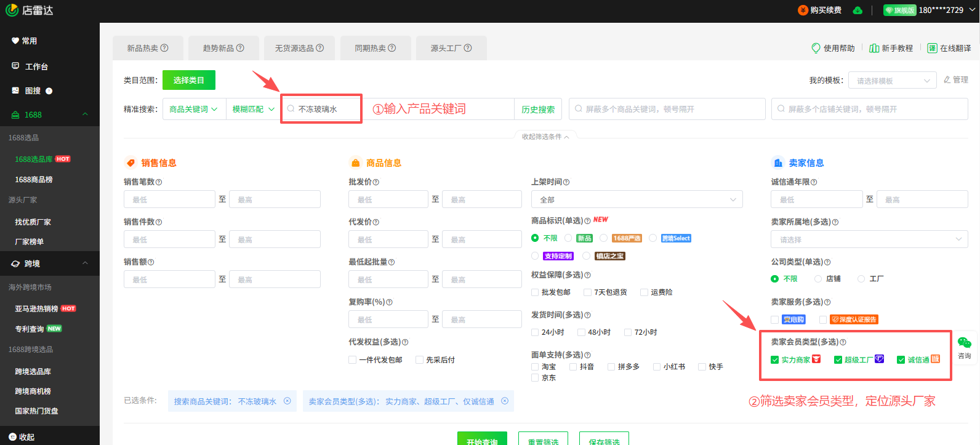
Task: Enable the 7天包退货 checkbox
Action: point(587,292)
